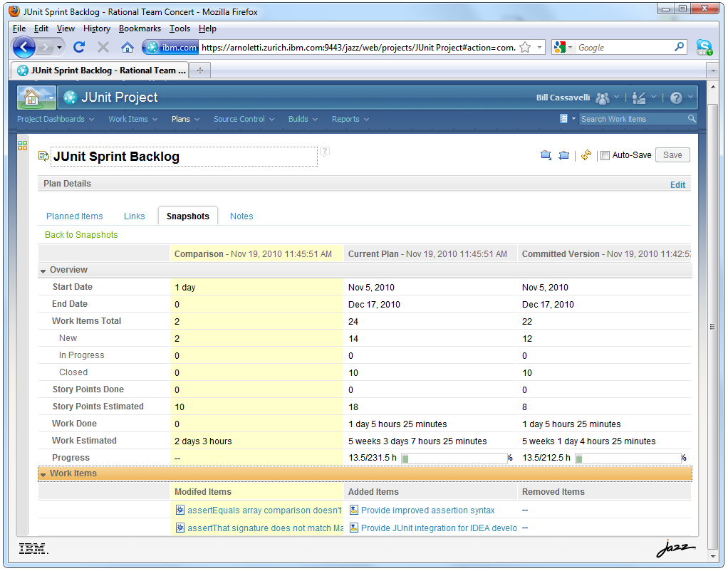
Task: Click the icon beside assertEquals array comparison
Action: point(180,510)
